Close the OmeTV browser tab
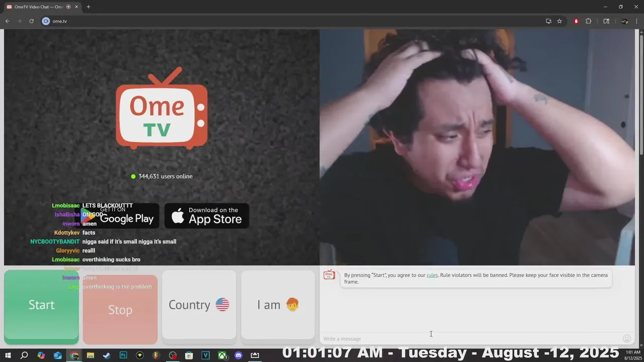This screenshot has height=362, width=644. click(x=76, y=7)
